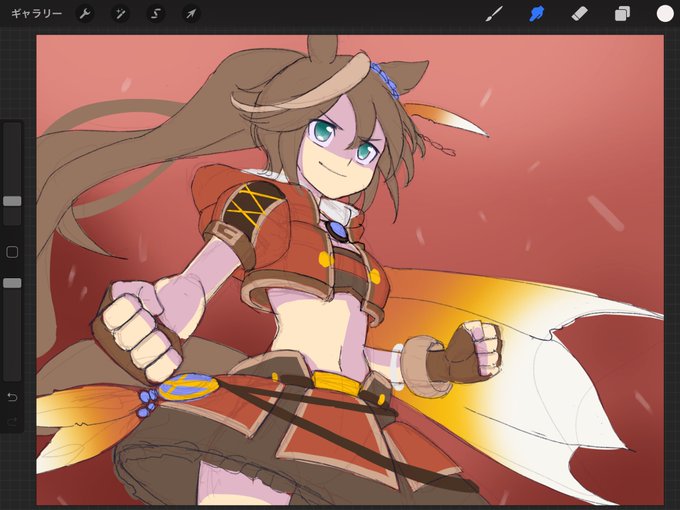Open the Adjustments magic wand menu
This screenshot has width=680, height=510.
120,14
